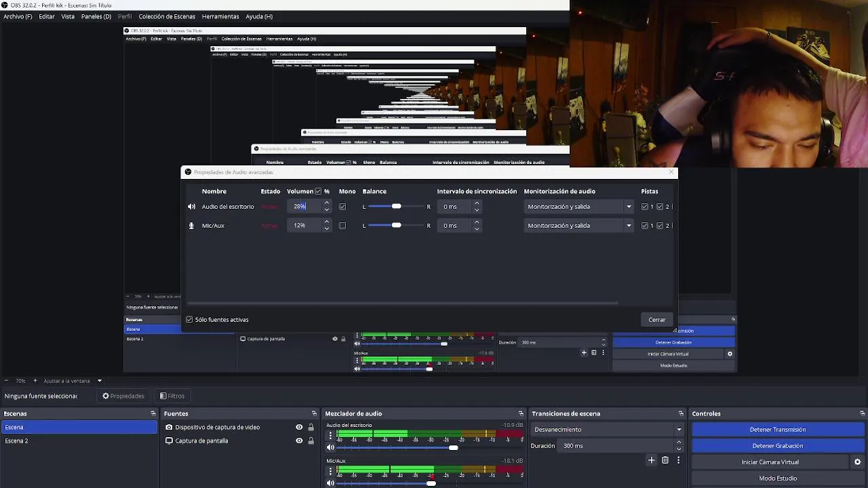Click the Mic/Aux 12% volume field
The width and height of the screenshot is (868, 488).
pyautogui.click(x=304, y=226)
